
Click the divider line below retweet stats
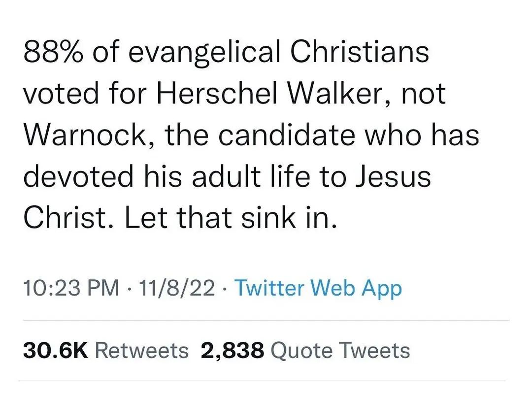point(266,380)
